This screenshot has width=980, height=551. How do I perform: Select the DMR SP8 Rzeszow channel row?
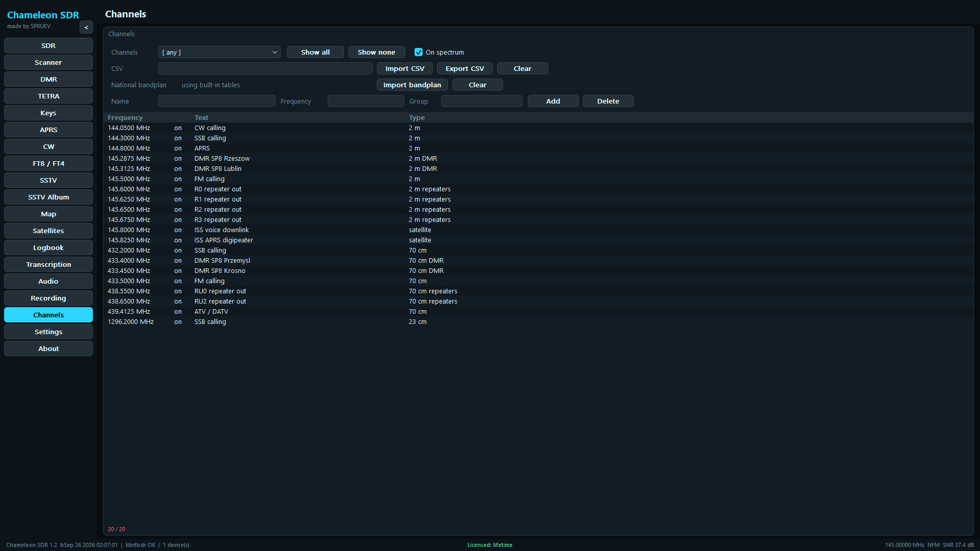pos(538,159)
